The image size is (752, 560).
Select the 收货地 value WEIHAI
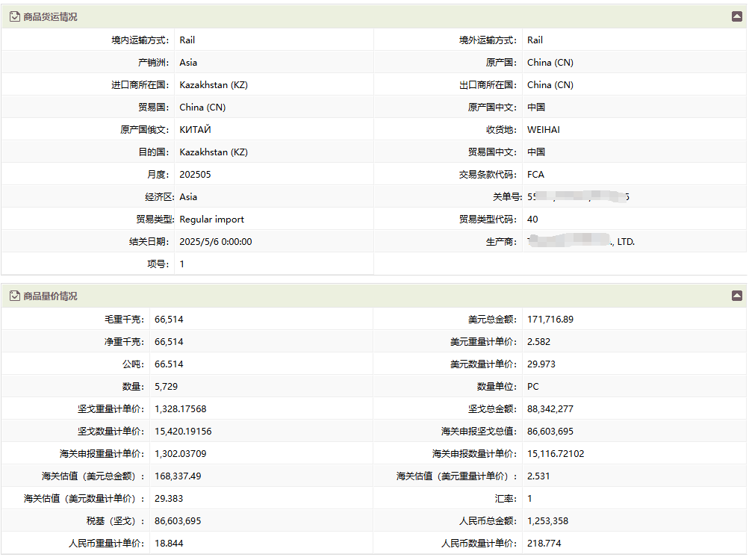(544, 130)
